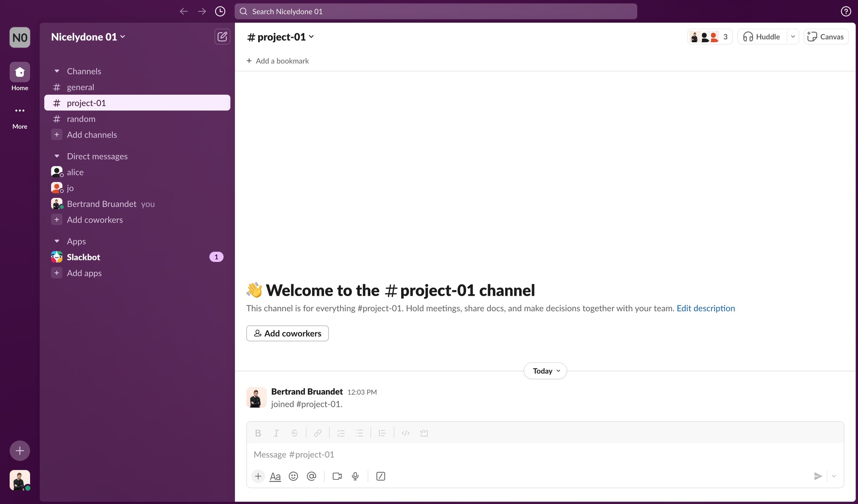This screenshot has width=858, height=504.
Task: Insert a link via the link icon
Action: point(317,433)
